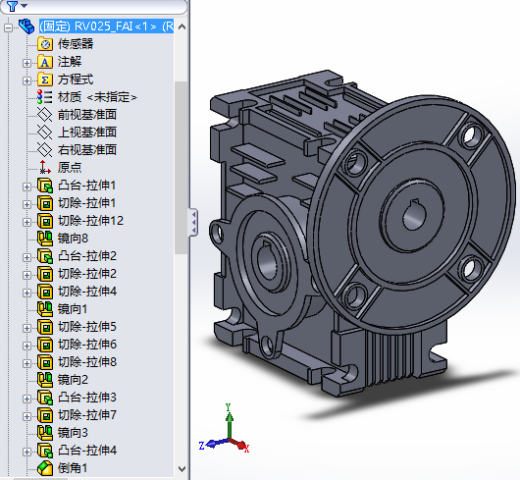Select the 切除-拉伸6 label
The width and height of the screenshot is (520, 480).
coord(87,344)
